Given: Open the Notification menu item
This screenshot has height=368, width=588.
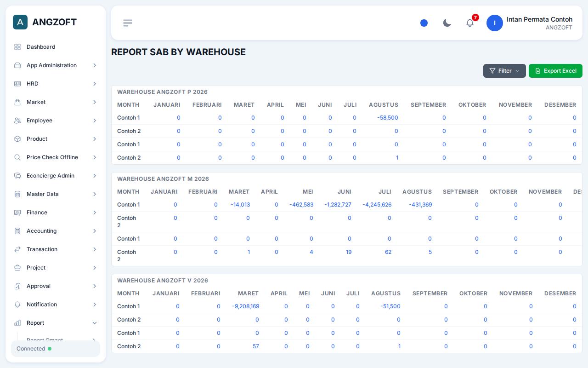Looking at the screenshot, I should (x=56, y=305).
